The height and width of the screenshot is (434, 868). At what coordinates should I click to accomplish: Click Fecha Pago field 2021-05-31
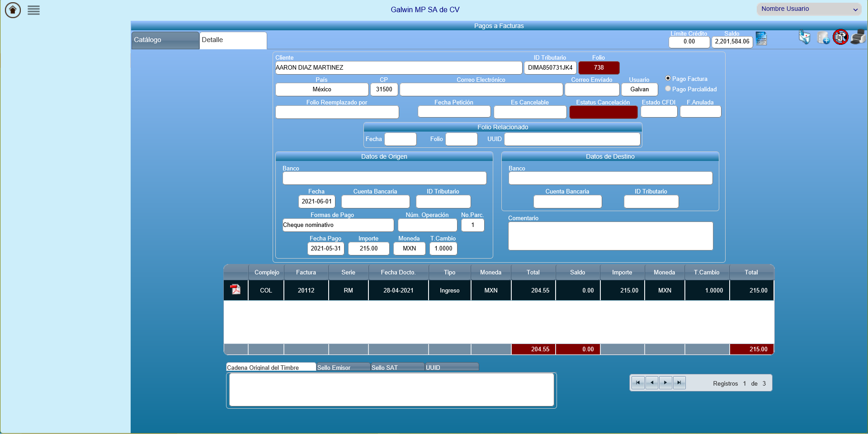[326, 249]
